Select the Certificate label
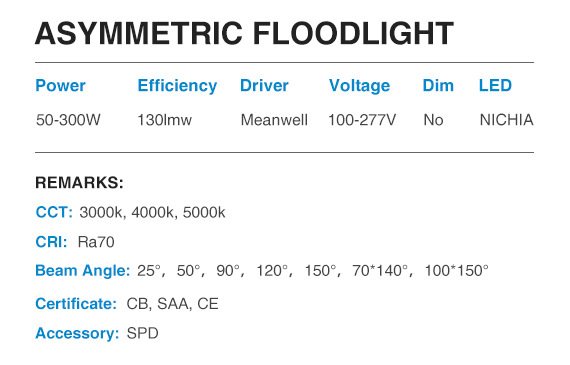The image size is (570, 365). tap(76, 304)
